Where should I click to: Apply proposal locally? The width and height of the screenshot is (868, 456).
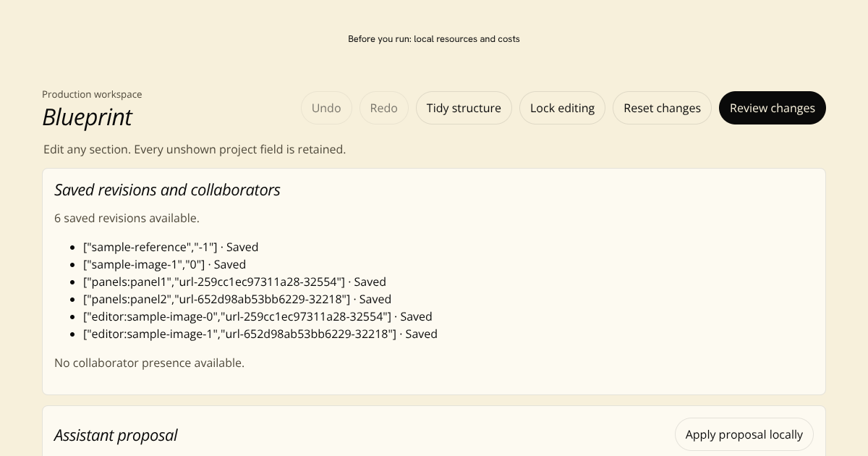coord(744,434)
